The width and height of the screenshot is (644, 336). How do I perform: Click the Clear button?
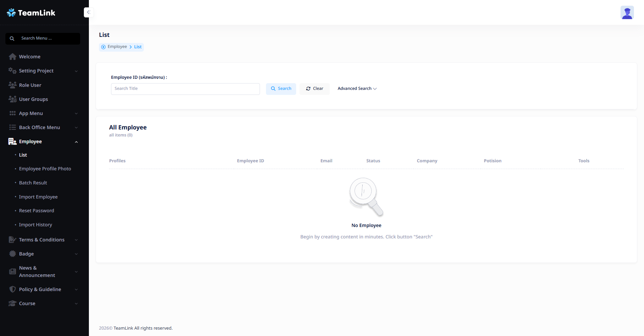pyautogui.click(x=315, y=89)
